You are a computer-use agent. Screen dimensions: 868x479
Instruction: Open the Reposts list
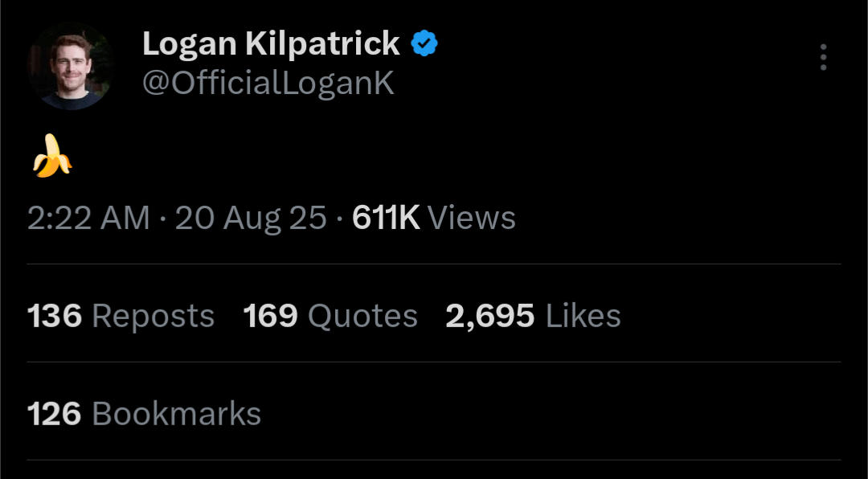pos(154,317)
